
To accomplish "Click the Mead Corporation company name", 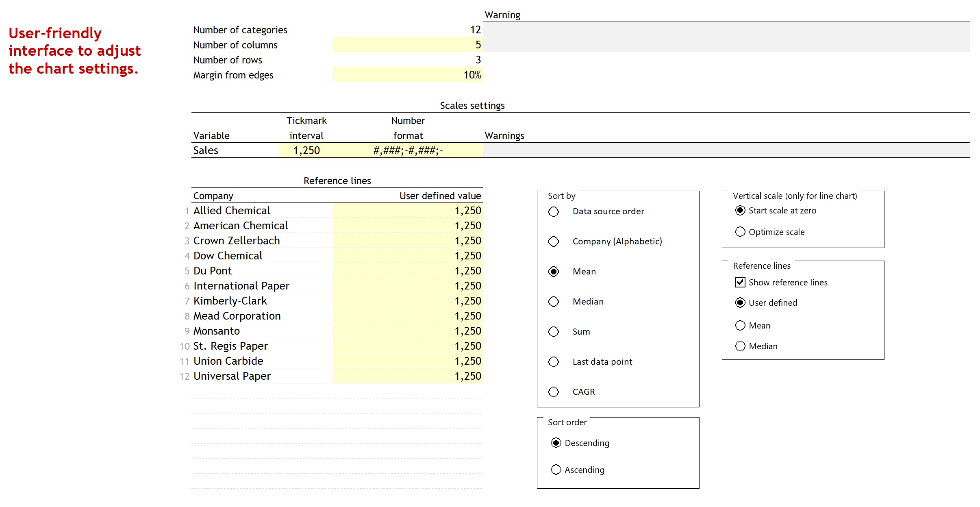I will coord(237,316).
